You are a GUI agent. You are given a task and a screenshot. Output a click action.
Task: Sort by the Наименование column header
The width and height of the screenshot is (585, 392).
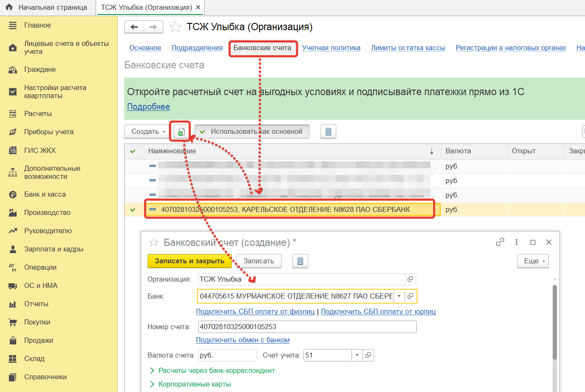[x=292, y=151]
